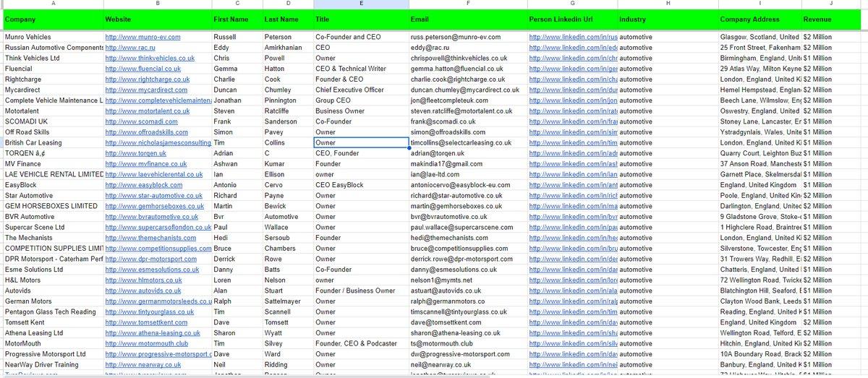The height and width of the screenshot is (378, 868).
Task: Select the Sattelmayer last name cell
Action: pos(288,301)
